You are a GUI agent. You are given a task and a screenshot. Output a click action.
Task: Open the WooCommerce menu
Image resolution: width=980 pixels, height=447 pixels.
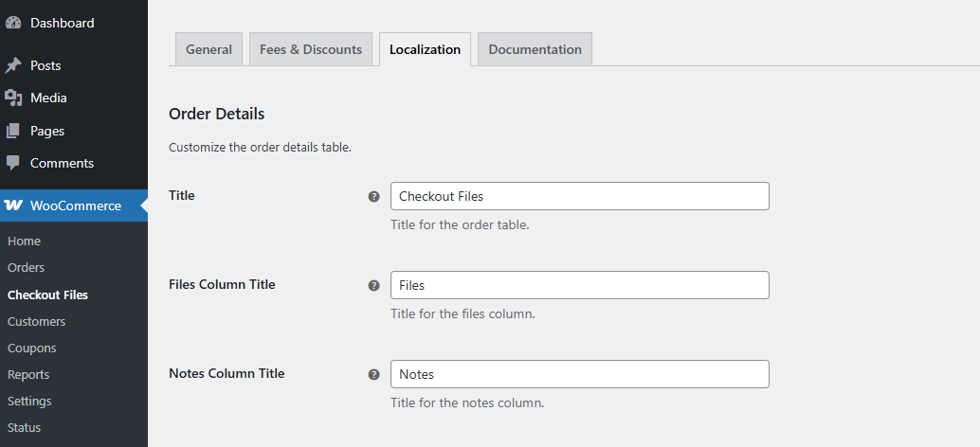click(x=74, y=206)
